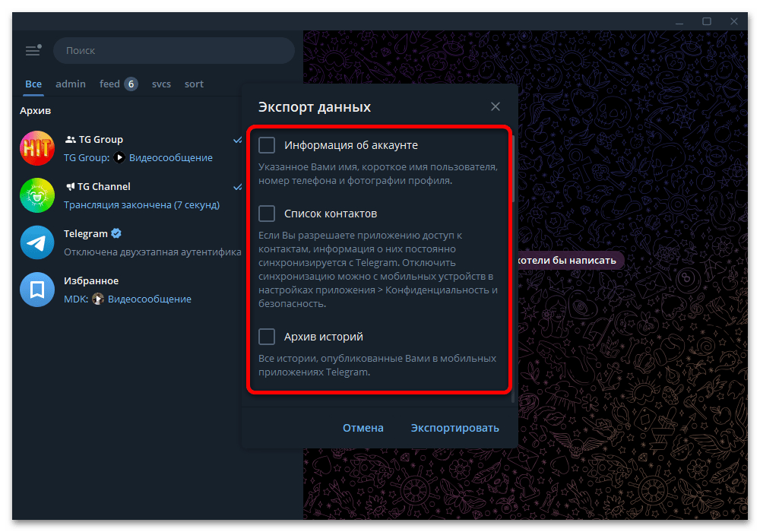Click the Поиск search field
The image size is (760, 532).
[175, 51]
